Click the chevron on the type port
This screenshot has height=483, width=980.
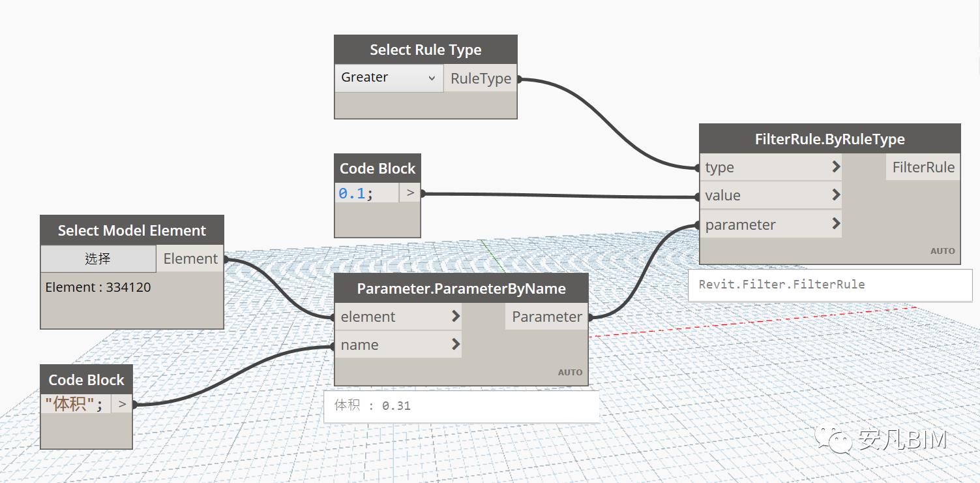click(x=836, y=167)
